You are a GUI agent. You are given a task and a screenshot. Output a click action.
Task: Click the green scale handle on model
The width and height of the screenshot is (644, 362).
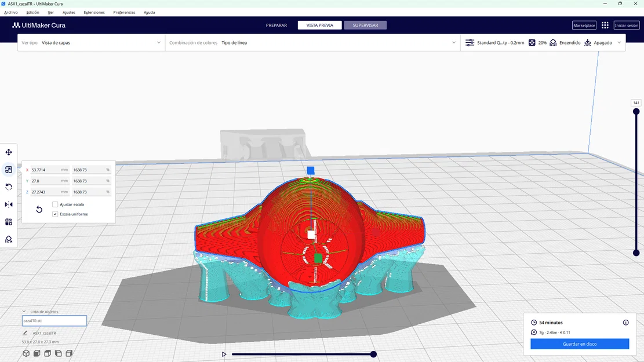click(x=318, y=258)
